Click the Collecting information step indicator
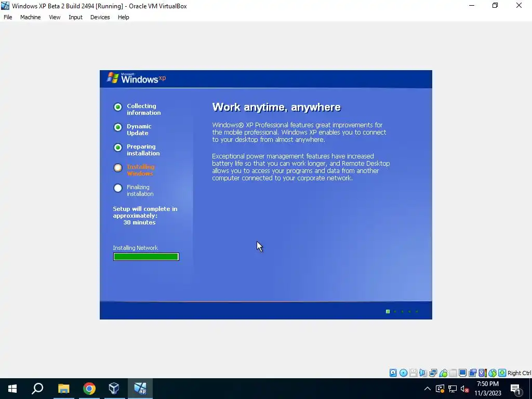532x399 pixels. (x=118, y=107)
